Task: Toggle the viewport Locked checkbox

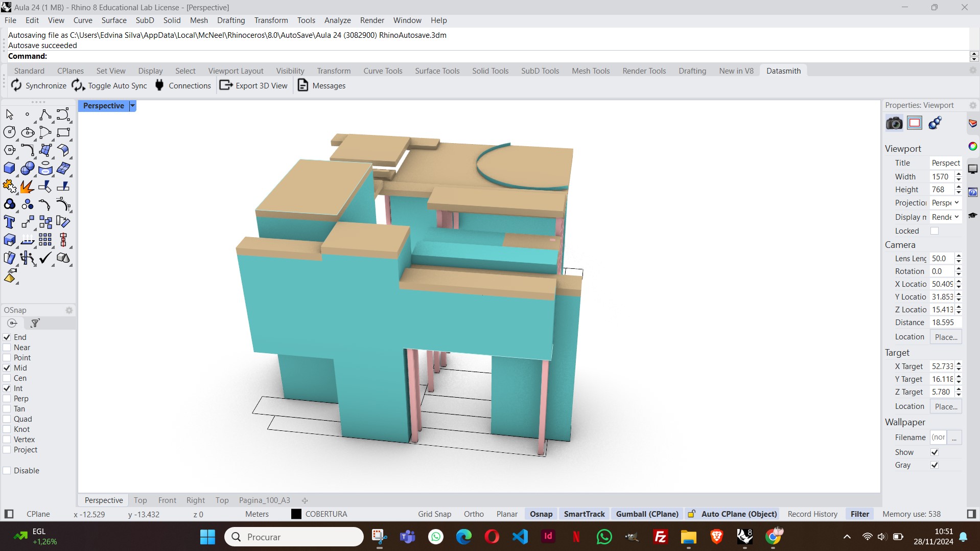Action: 935,231
